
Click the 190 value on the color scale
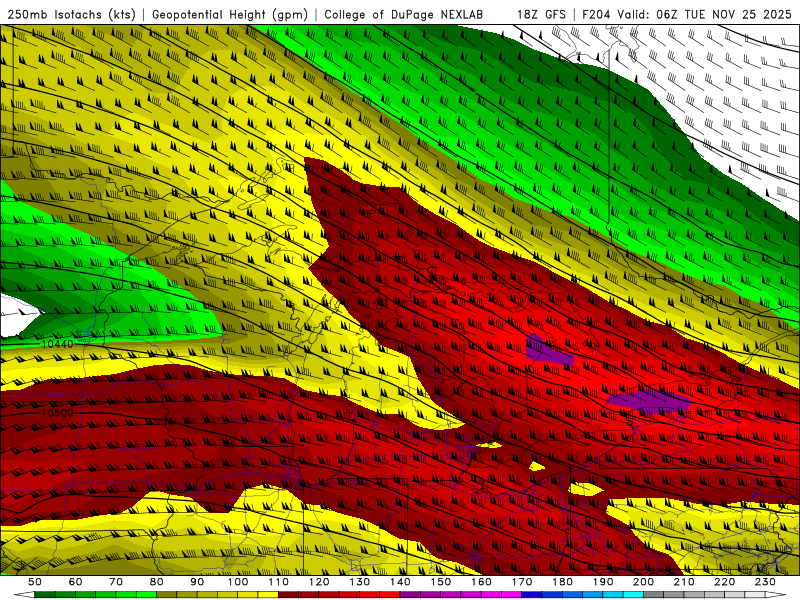click(603, 582)
